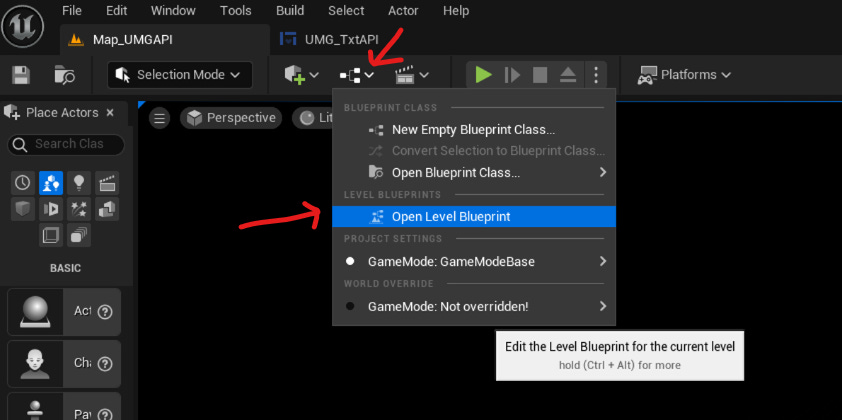The height and width of the screenshot is (420, 842).
Task: Click the Unreal Engine logo
Action: (x=23, y=25)
